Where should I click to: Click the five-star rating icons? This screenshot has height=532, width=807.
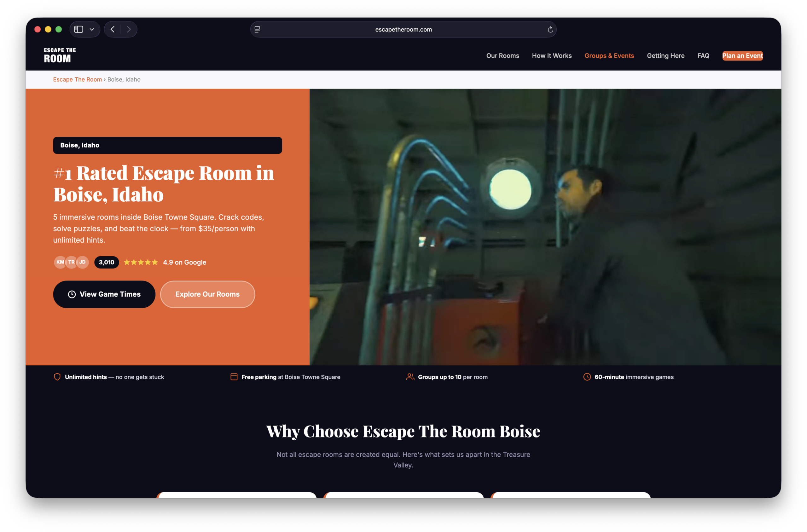click(x=141, y=262)
